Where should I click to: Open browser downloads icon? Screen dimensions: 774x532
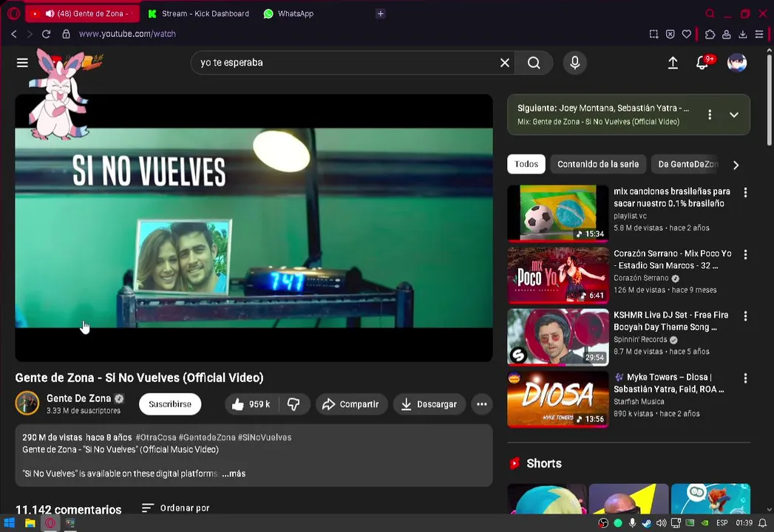[742, 34]
